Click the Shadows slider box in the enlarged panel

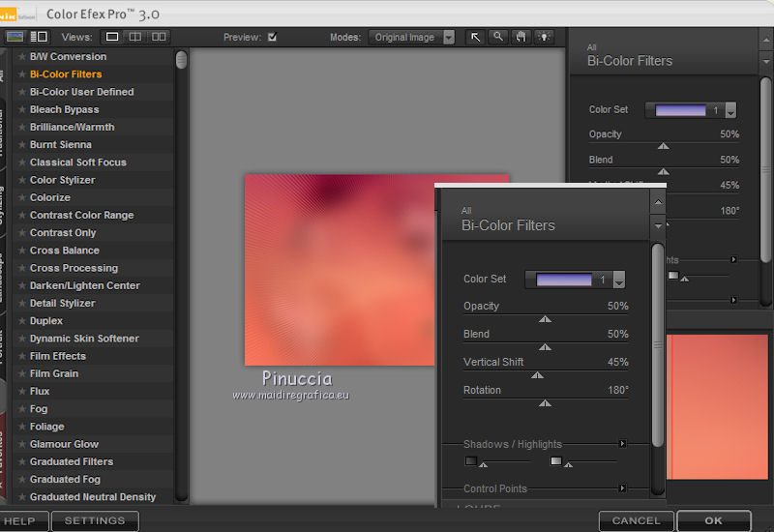(x=471, y=461)
